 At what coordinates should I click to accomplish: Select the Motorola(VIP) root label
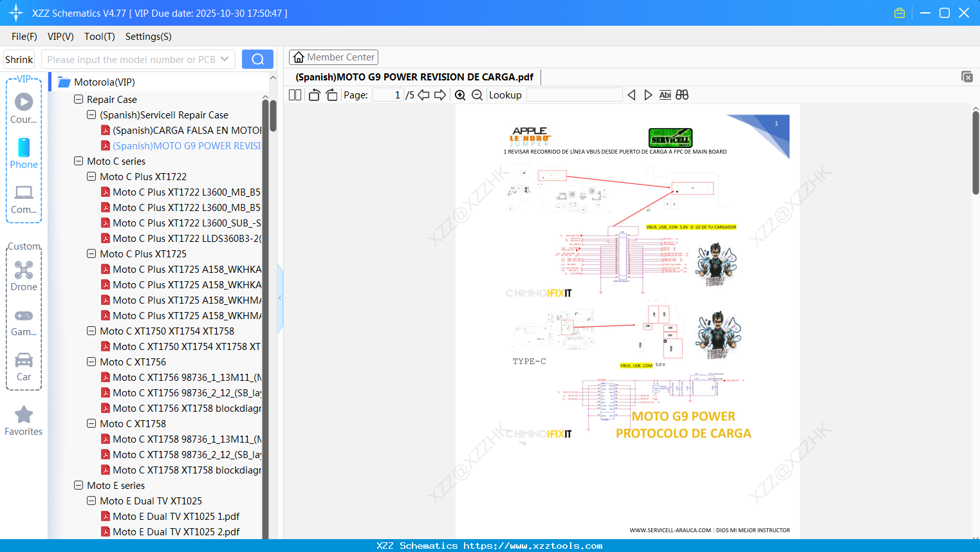pyautogui.click(x=104, y=82)
